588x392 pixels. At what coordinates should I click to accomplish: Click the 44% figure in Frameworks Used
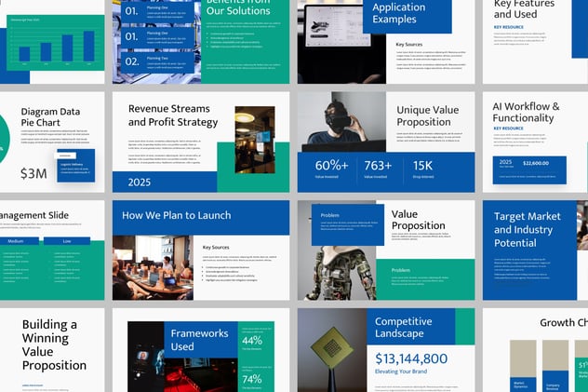[251, 341]
